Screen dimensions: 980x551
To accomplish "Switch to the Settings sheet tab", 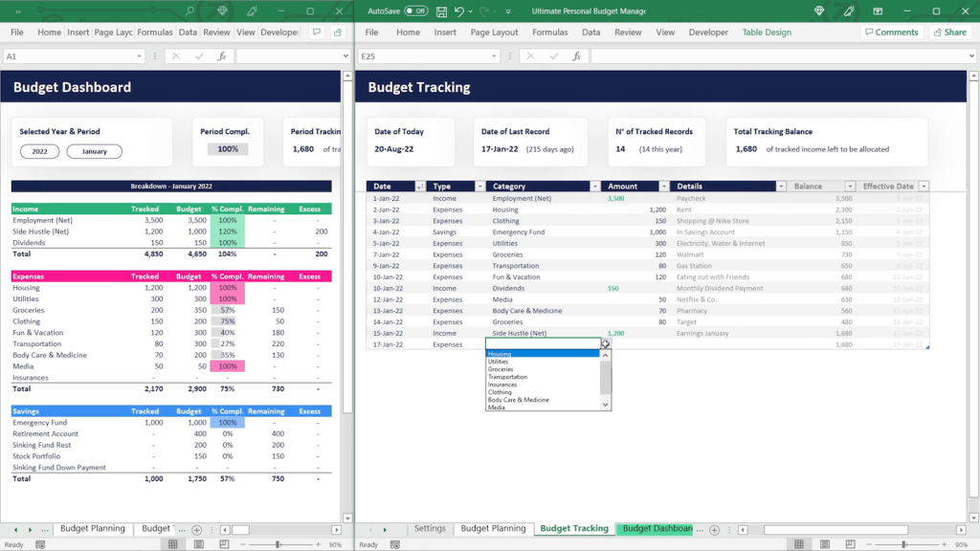I will pyautogui.click(x=430, y=529).
